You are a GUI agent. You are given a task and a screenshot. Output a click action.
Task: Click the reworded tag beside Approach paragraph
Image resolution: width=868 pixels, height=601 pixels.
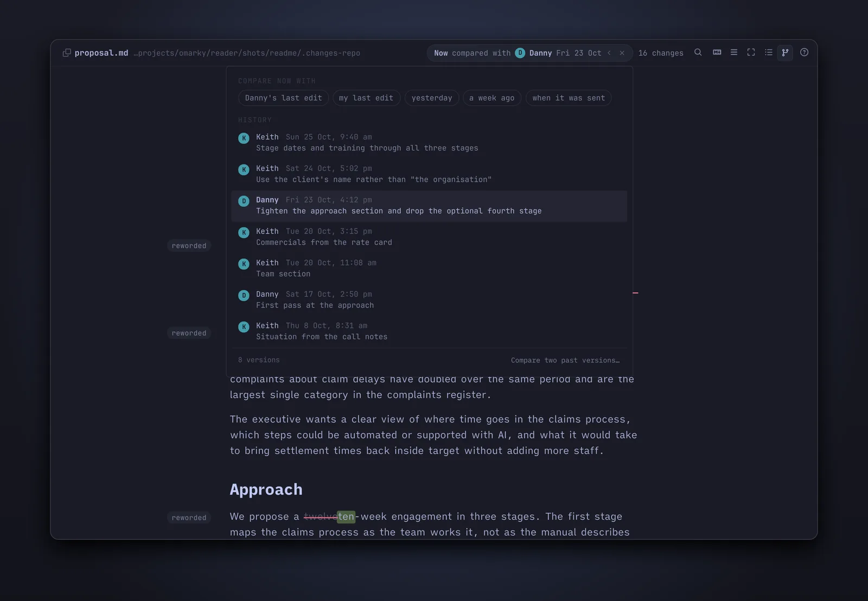coord(189,517)
